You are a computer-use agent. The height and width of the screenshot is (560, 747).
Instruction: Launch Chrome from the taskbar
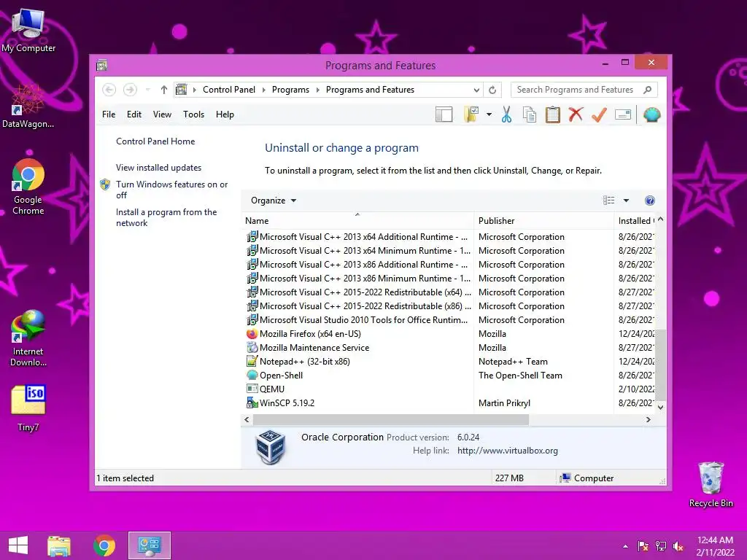pos(104,545)
